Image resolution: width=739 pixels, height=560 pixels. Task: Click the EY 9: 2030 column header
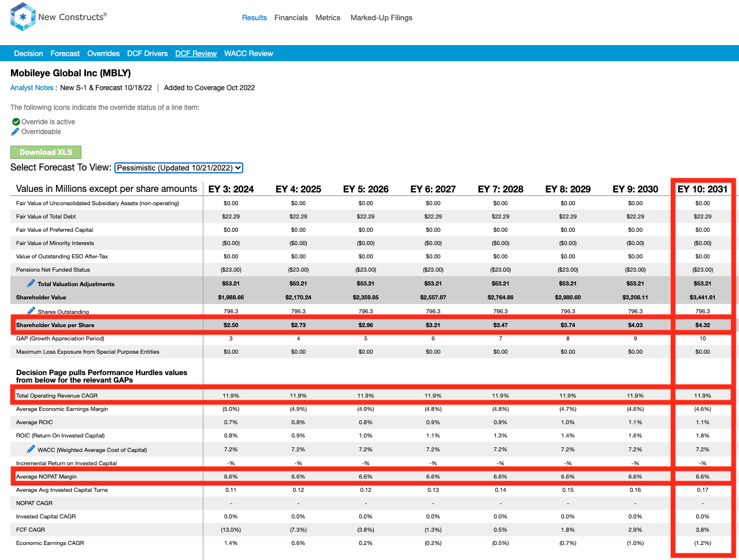(x=636, y=189)
